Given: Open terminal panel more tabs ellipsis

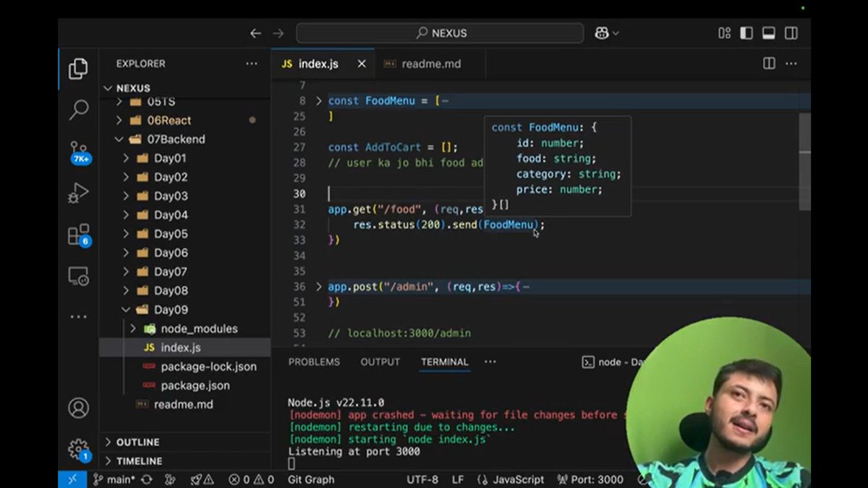Looking at the screenshot, I should (x=490, y=361).
